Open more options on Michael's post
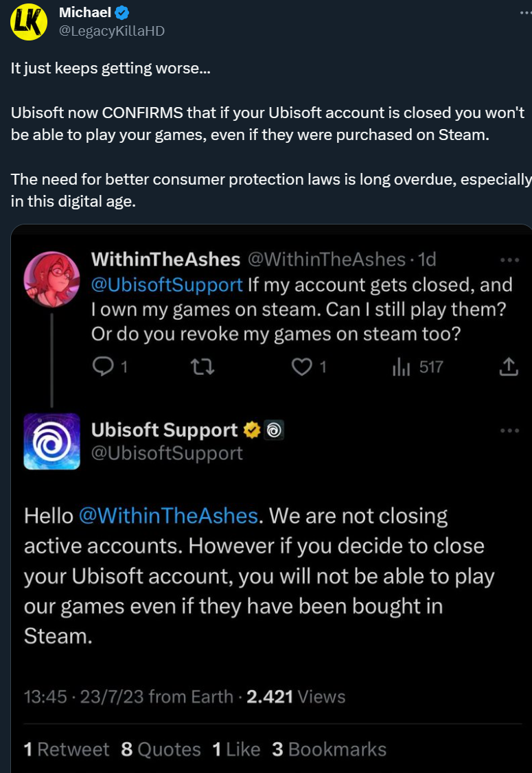Image resolution: width=532 pixels, height=773 pixels. click(x=524, y=12)
